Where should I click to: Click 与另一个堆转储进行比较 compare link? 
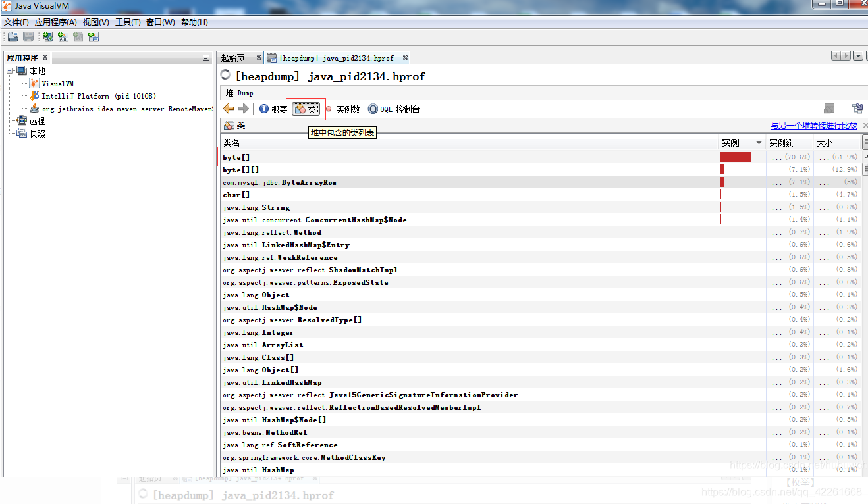pos(814,126)
